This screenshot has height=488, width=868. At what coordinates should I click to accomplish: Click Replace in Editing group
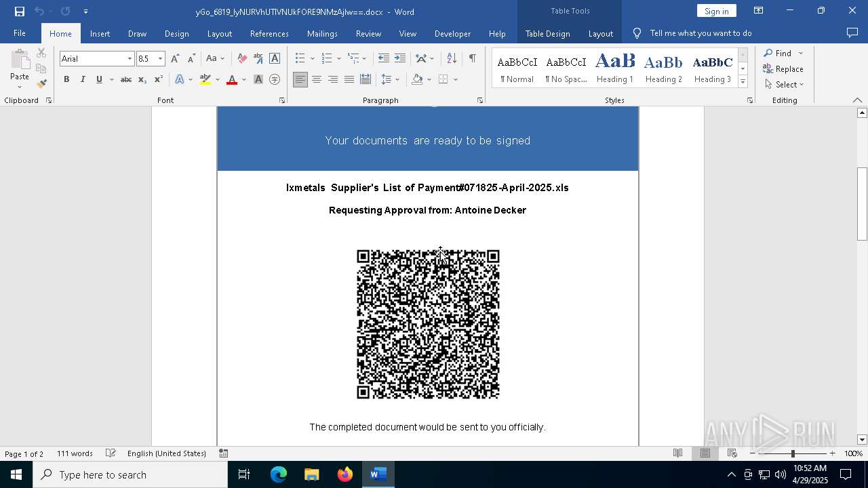(x=783, y=69)
